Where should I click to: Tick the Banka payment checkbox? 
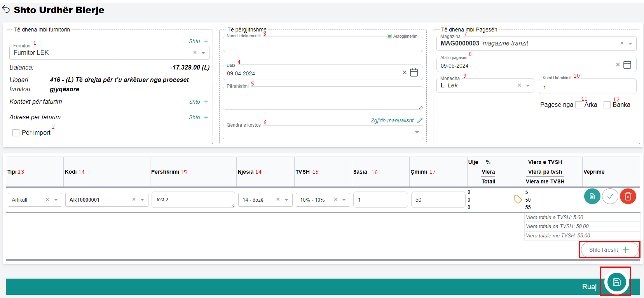pyautogui.click(x=607, y=105)
